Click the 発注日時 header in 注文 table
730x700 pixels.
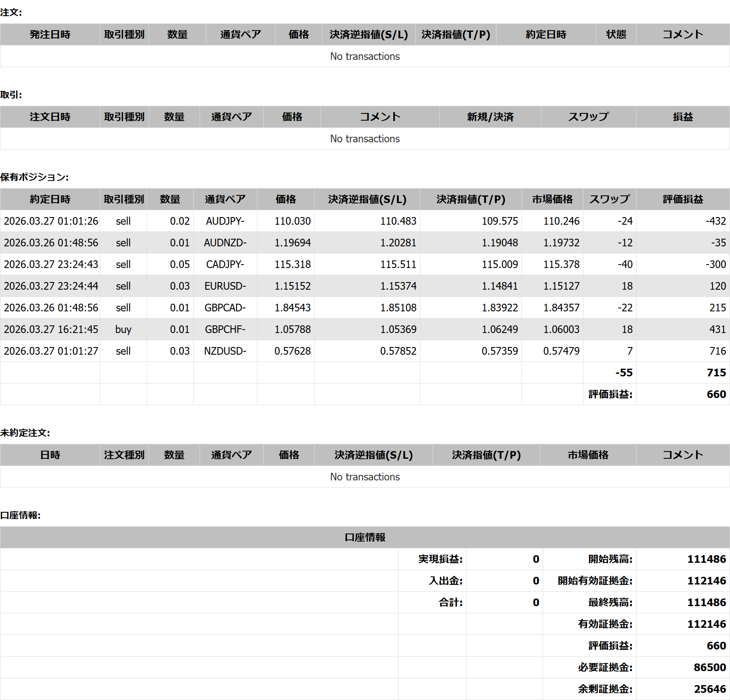coord(50,34)
